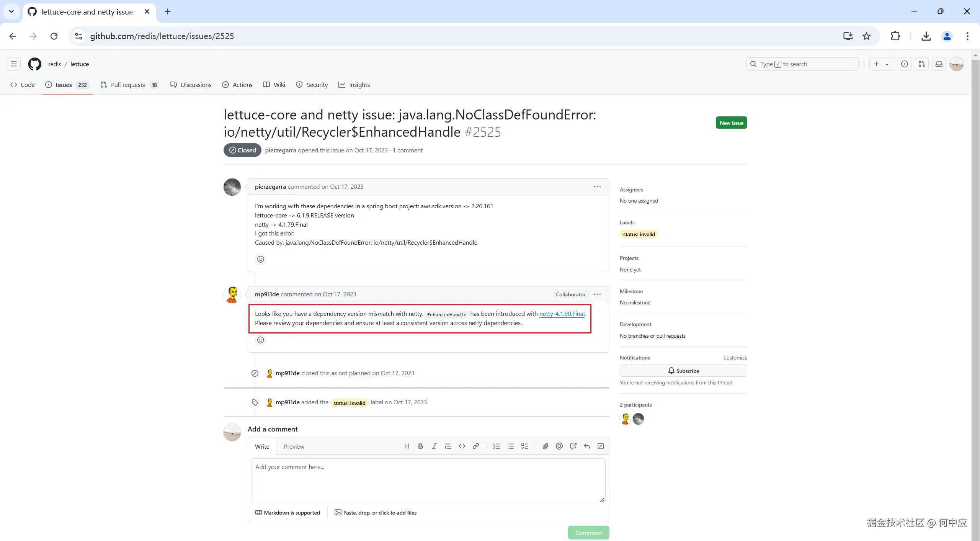The width and height of the screenshot is (980, 541).
Task: Insert a link in comment editor
Action: point(476,446)
